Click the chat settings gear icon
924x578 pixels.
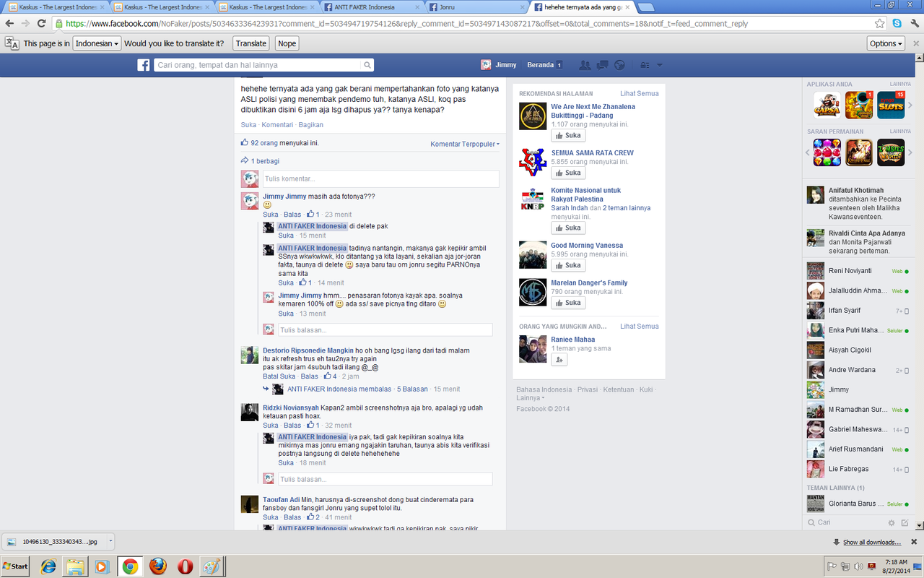coord(892,522)
